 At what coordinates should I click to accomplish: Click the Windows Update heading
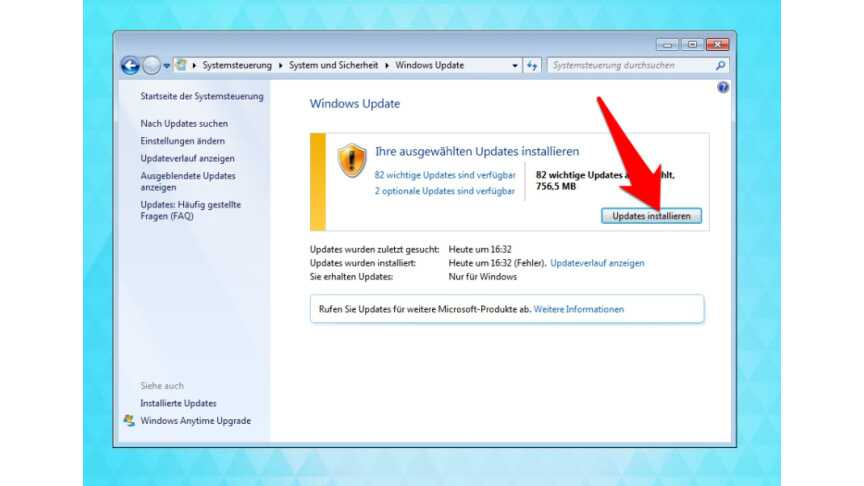(355, 104)
